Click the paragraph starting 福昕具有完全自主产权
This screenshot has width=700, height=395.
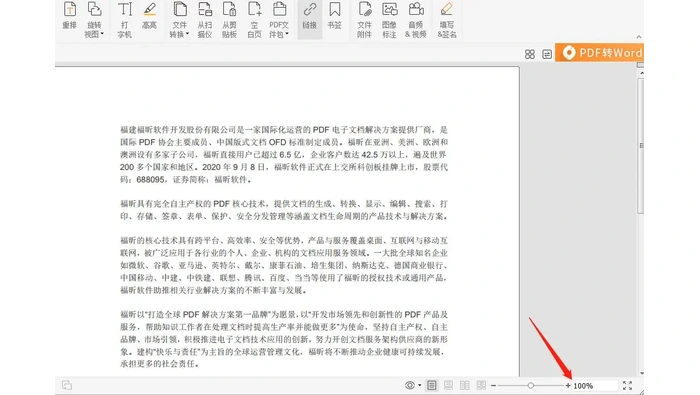click(x=284, y=210)
